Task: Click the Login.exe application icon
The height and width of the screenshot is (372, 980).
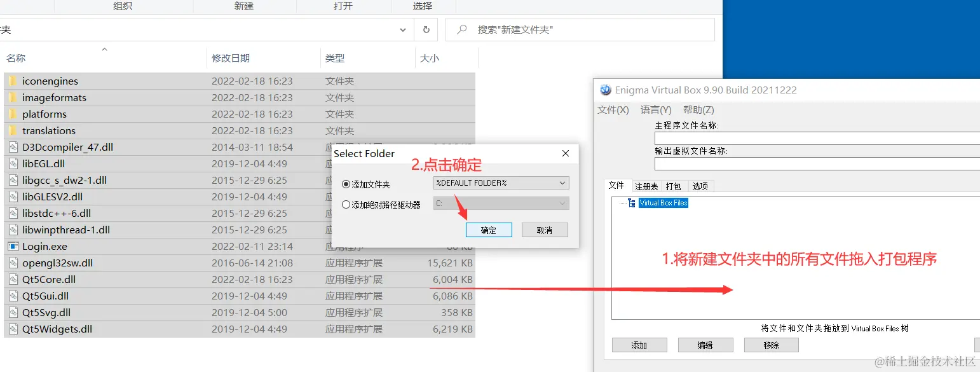Action: point(13,246)
